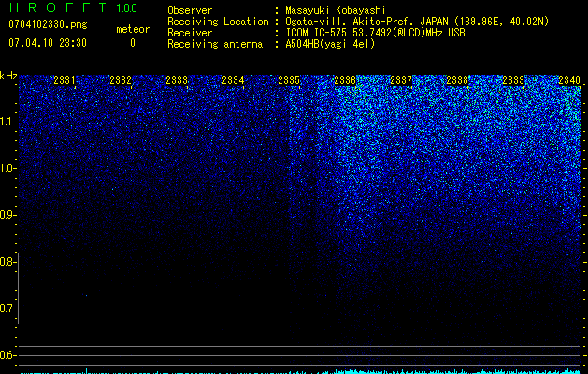The height and width of the screenshot is (374, 588).
Task: Click the kHz axis unit label
Action: 8,76
